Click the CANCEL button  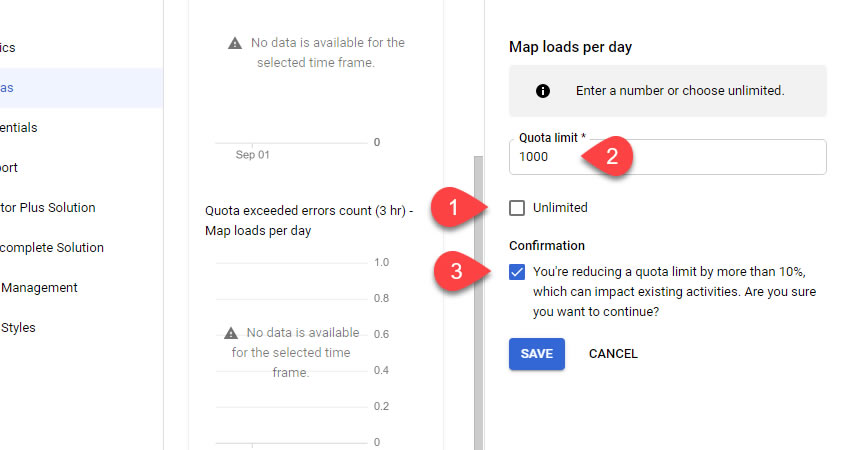[x=613, y=354]
